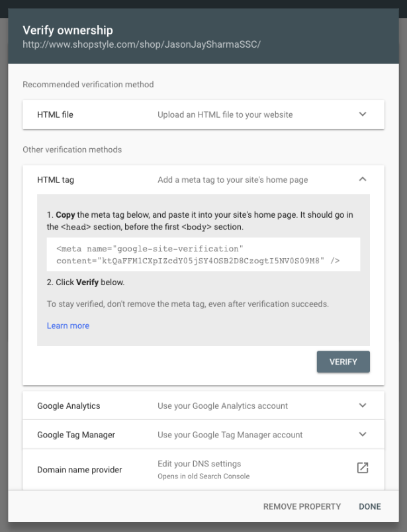Click the shopstyle property URL text
407x532 pixels.
[x=142, y=45]
